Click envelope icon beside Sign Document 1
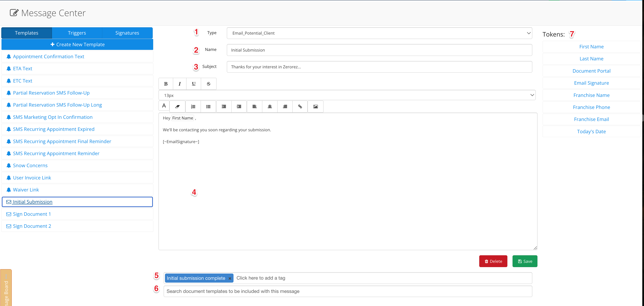 pyautogui.click(x=9, y=214)
